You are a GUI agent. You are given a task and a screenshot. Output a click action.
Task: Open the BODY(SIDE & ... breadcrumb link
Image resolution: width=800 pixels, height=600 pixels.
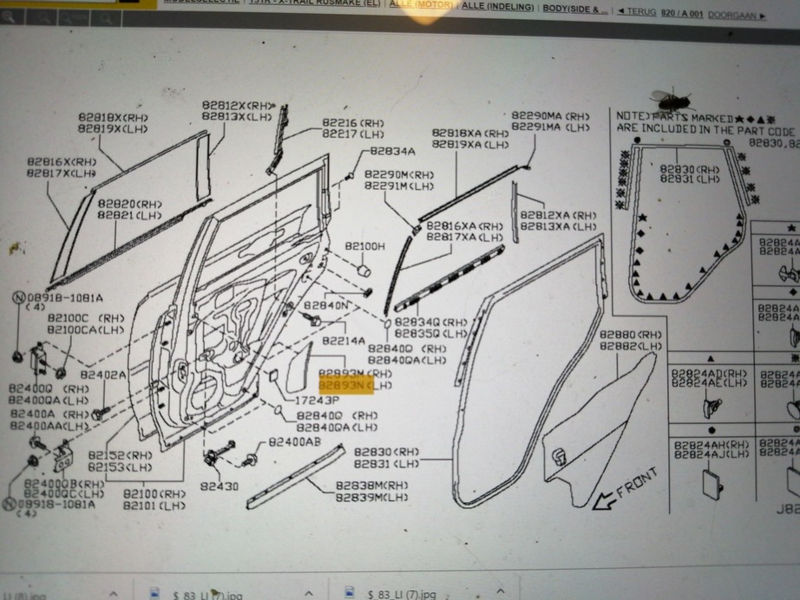tap(575, 9)
